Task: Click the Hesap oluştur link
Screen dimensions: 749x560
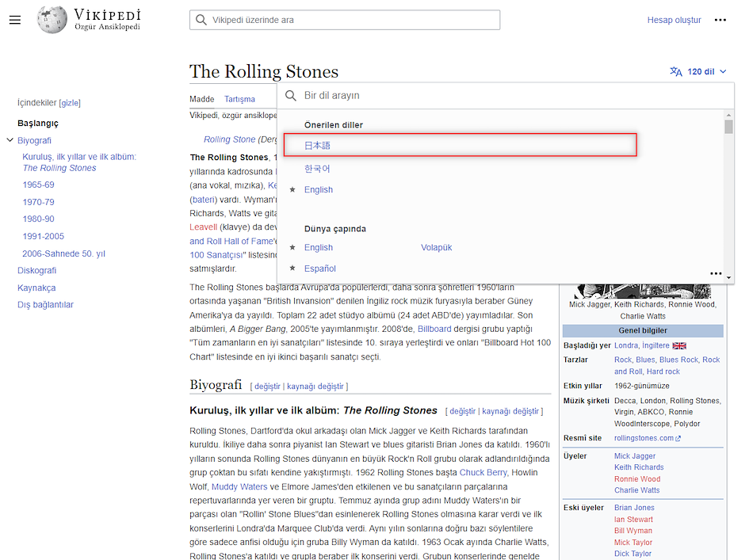Action: pyautogui.click(x=674, y=20)
